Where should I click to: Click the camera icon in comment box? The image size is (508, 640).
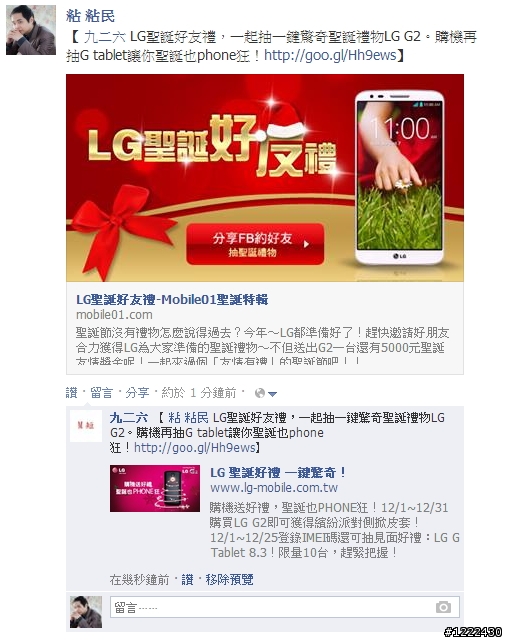point(443,607)
